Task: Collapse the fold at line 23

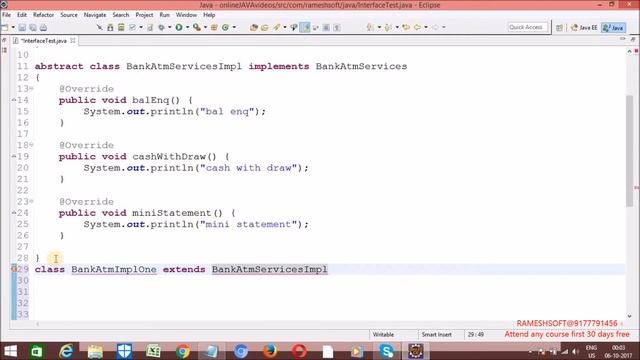Action: [x=31, y=201]
